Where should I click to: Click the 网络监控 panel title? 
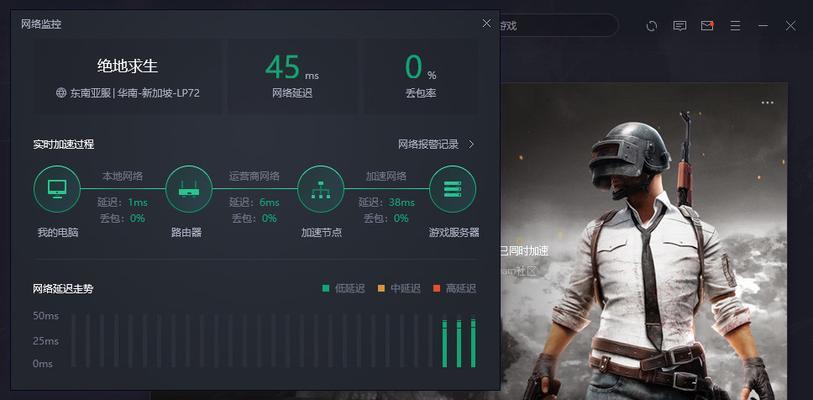click(x=41, y=24)
